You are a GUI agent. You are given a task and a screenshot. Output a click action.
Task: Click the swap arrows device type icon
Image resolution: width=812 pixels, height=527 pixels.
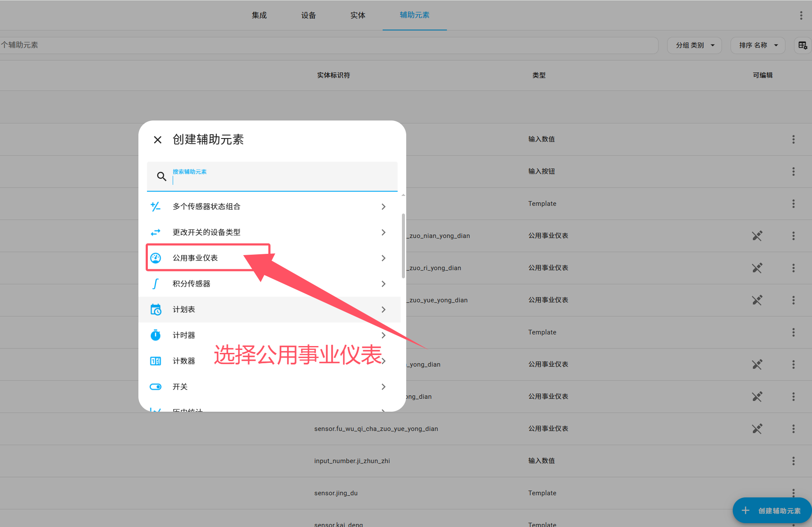(156, 232)
